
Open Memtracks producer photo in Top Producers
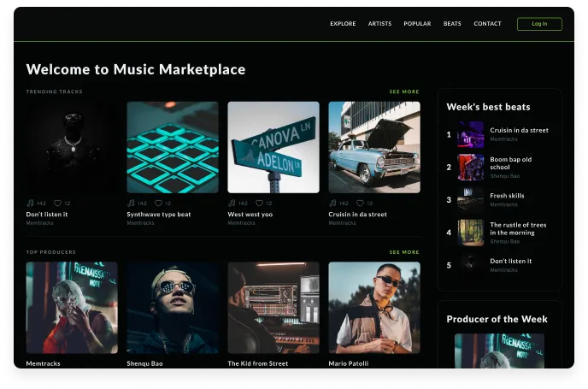72,308
